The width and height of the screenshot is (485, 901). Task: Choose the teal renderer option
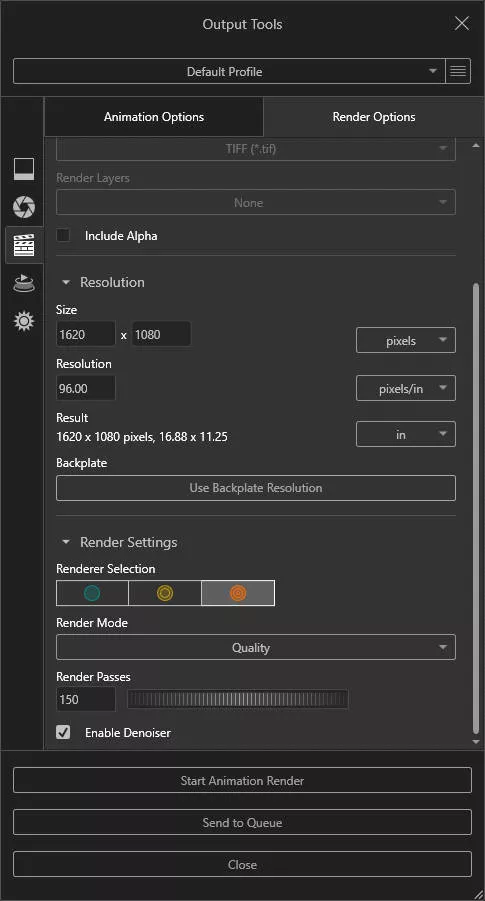pos(92,593)
